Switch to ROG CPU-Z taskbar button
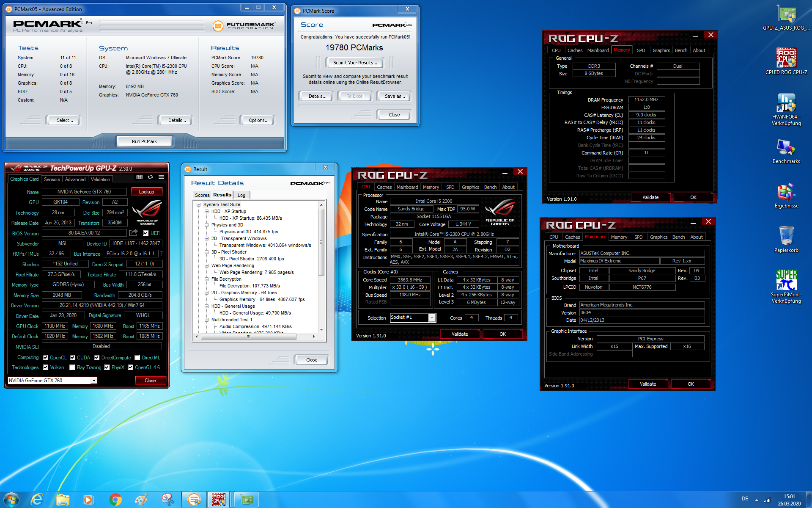 pyautogui.click(x=219, y=500)
